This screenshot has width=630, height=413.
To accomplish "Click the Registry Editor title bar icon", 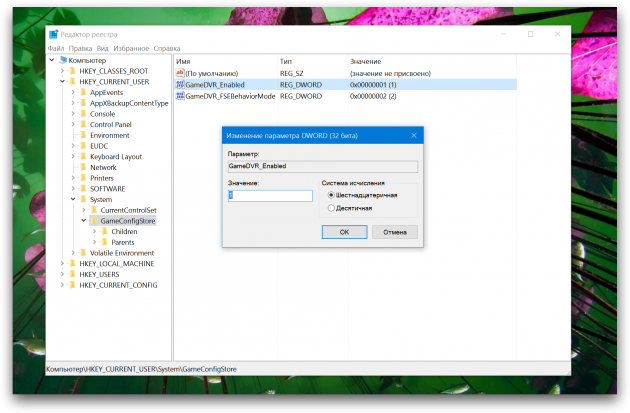I will 53,34.
